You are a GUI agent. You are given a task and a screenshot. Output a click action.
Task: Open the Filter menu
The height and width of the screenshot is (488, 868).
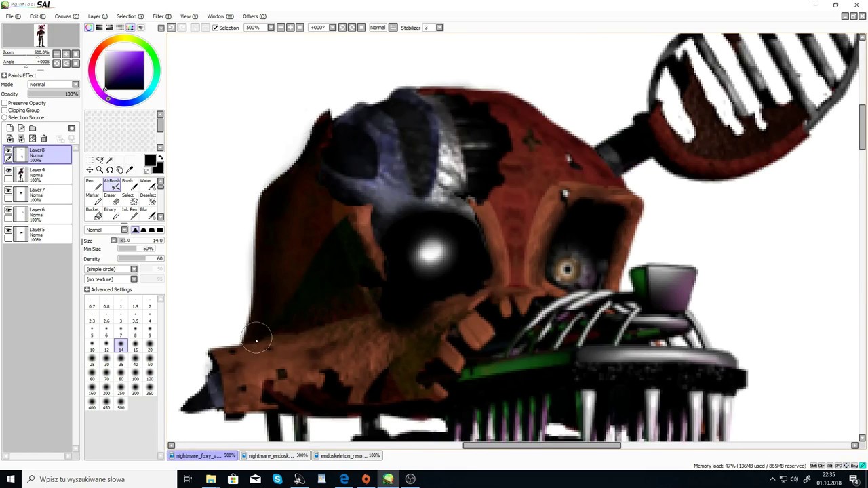(x=162, y=16)
